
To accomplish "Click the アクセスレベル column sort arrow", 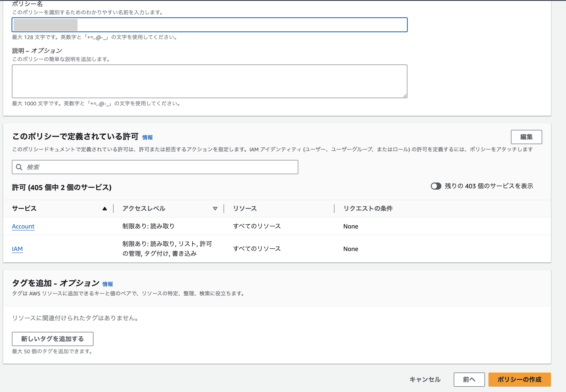I will pyautogui.click(x=215, y=209).
